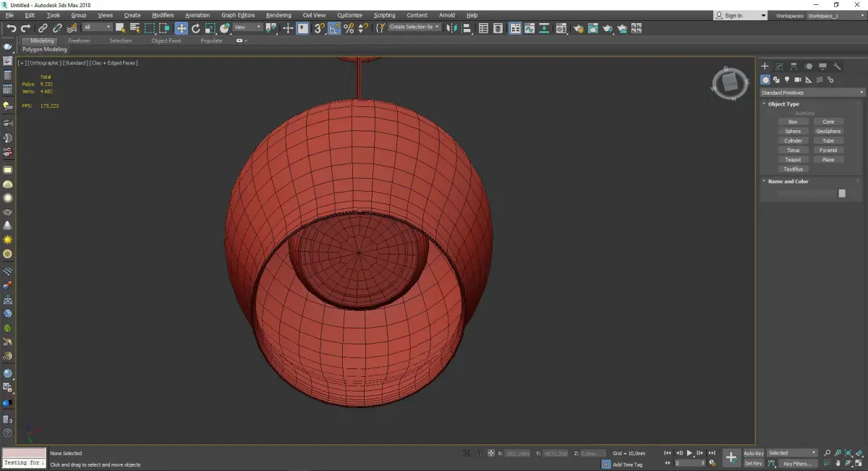Screen dimensions: 868x471
Task: Click the ViewCube navigation widget
Action: click(x=729, y=84)
